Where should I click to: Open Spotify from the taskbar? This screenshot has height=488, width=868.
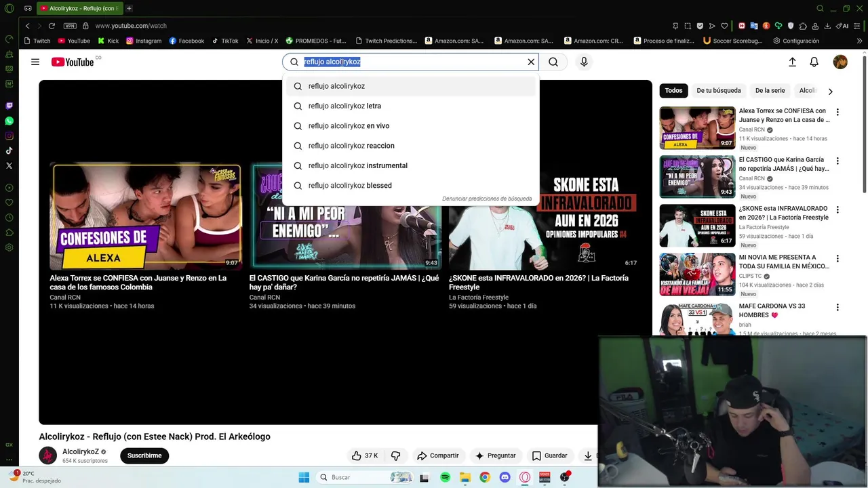pos(445,477)
